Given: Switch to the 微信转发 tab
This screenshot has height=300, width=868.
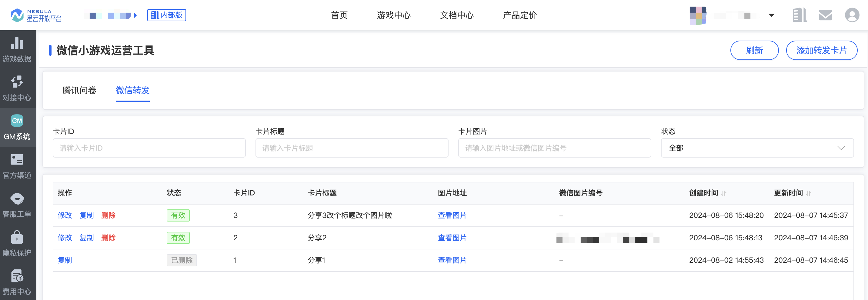Looking at the screenshot, I should click(x=132, y=90).
